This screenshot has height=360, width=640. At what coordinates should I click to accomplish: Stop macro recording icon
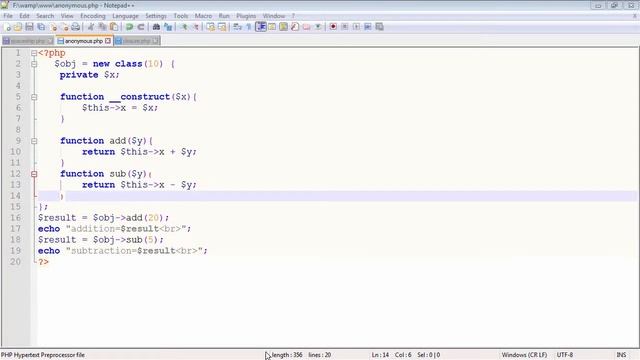[x=344, y=27]
